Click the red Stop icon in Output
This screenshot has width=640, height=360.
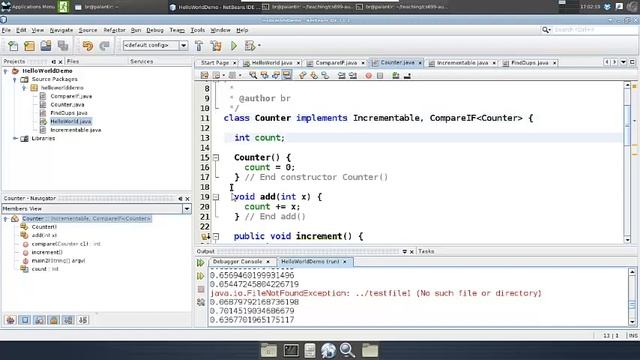pos(201,289)
